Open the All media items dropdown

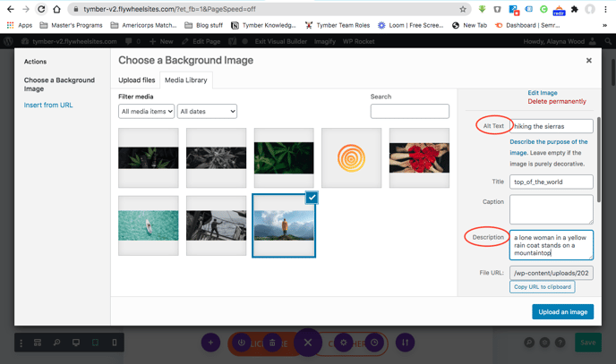pyautogui.click(x=146, y=112)
